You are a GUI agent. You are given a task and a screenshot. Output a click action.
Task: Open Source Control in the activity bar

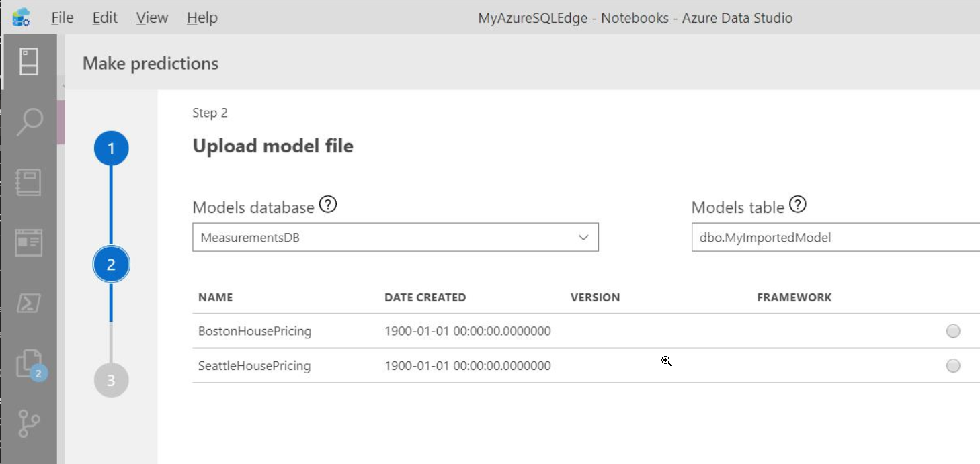tap(29, 423)
